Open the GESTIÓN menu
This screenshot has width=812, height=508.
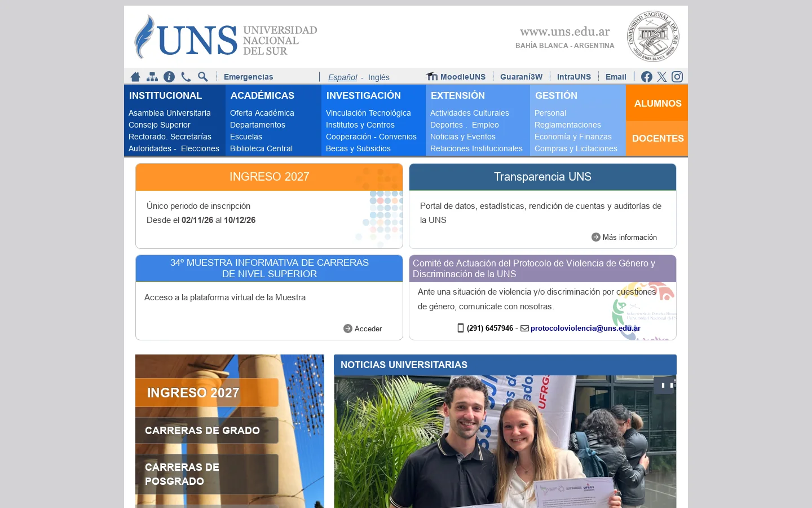coord(556,95)
